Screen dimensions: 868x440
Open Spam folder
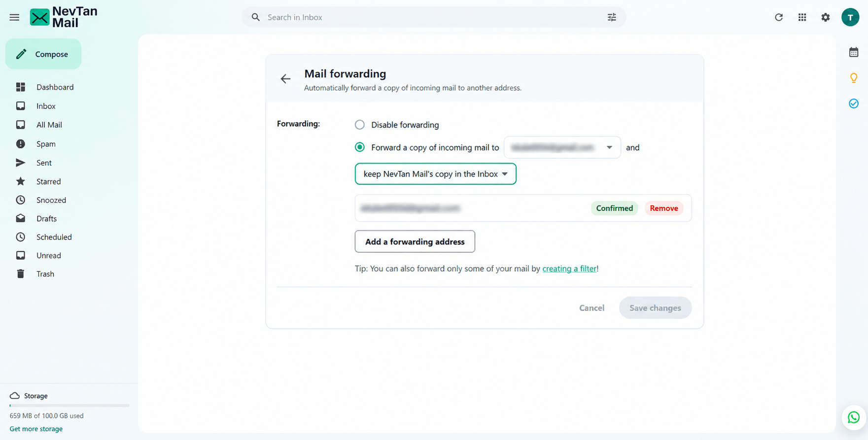pyautogui.click(x=46, y=144)
